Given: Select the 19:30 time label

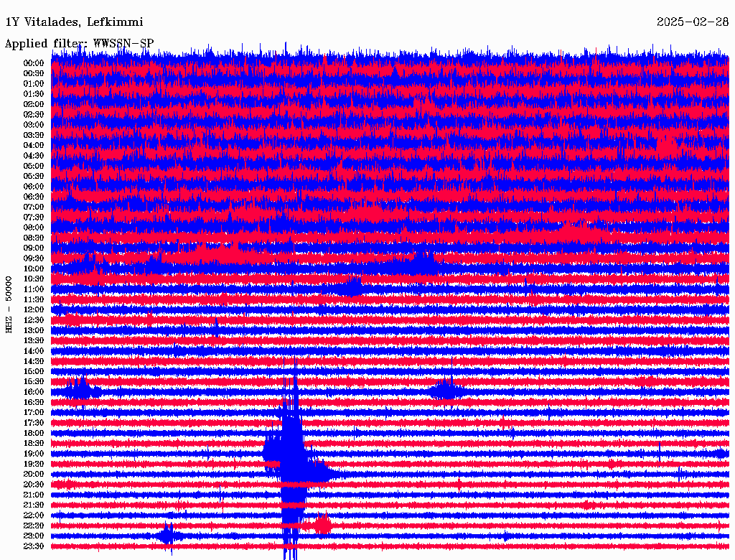Looking at the screenshot, I should (34, 464).
